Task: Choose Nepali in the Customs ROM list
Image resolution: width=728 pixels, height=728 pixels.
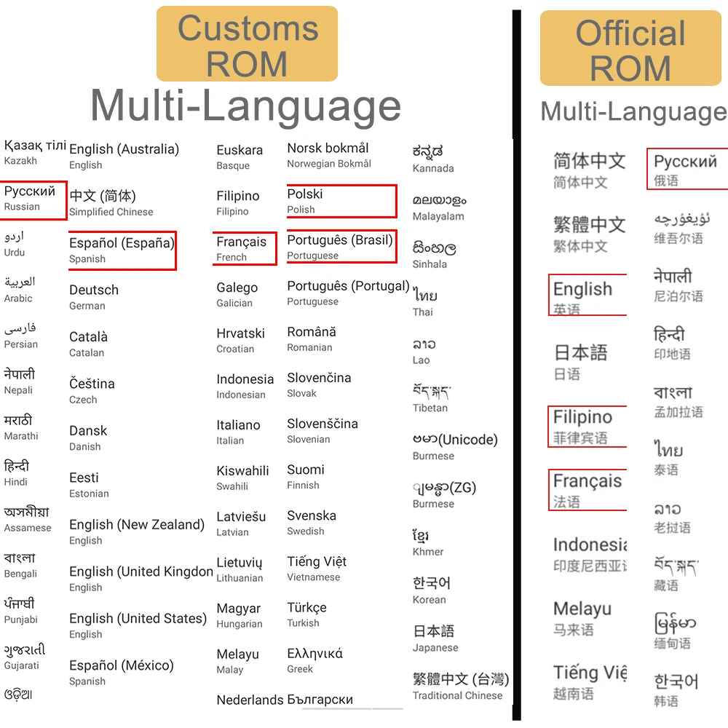Action: point(20,381)
